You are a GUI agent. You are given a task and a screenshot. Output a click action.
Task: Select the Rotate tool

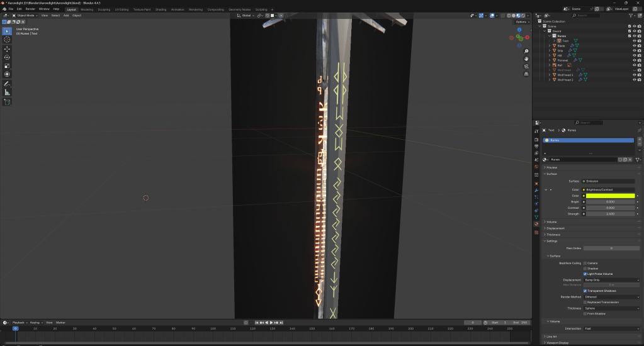pos(8,57)
